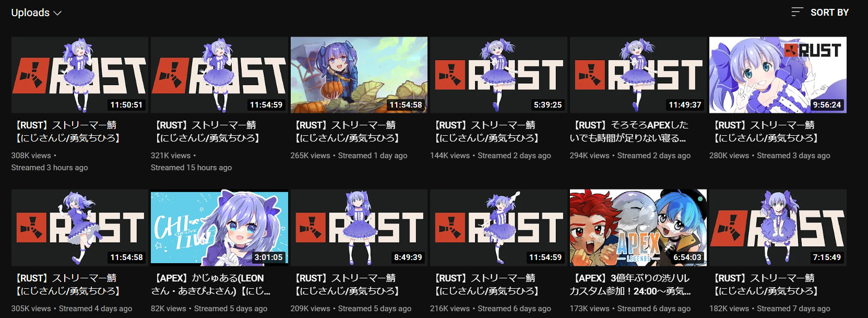Open pumpkin artwork thumbnail streamed 1 day ago

(x=359, y=75)
